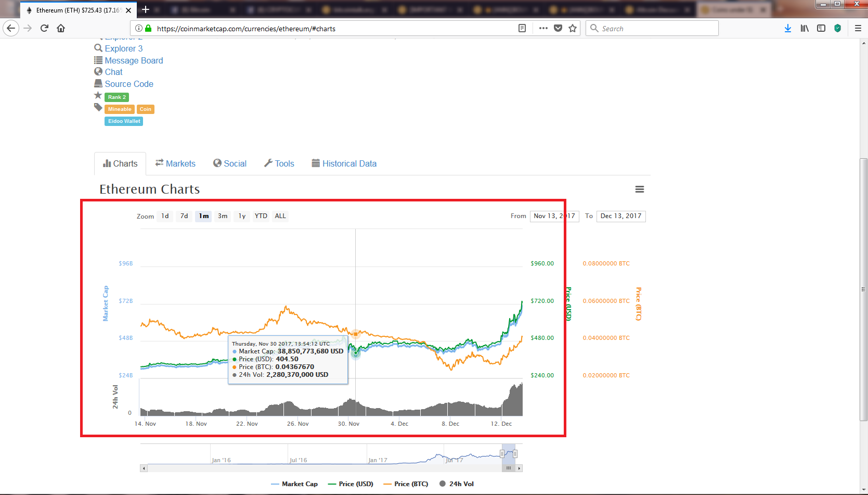868x495 pixels.
Task: Click the page vertical scrollbar
Action: (863, 289)
